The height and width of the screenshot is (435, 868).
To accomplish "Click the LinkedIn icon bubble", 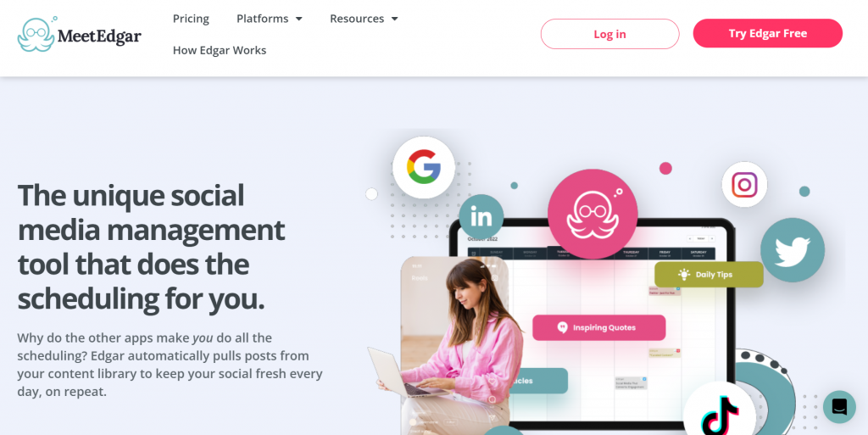I will coord(481,217).
